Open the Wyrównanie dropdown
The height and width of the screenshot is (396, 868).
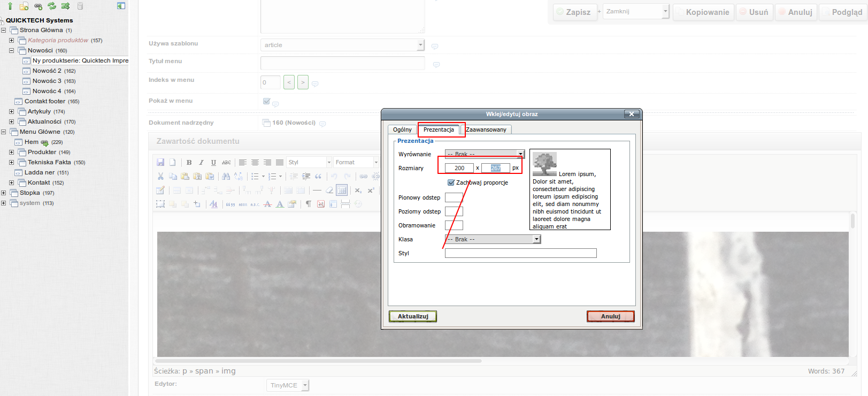(485, 154)
